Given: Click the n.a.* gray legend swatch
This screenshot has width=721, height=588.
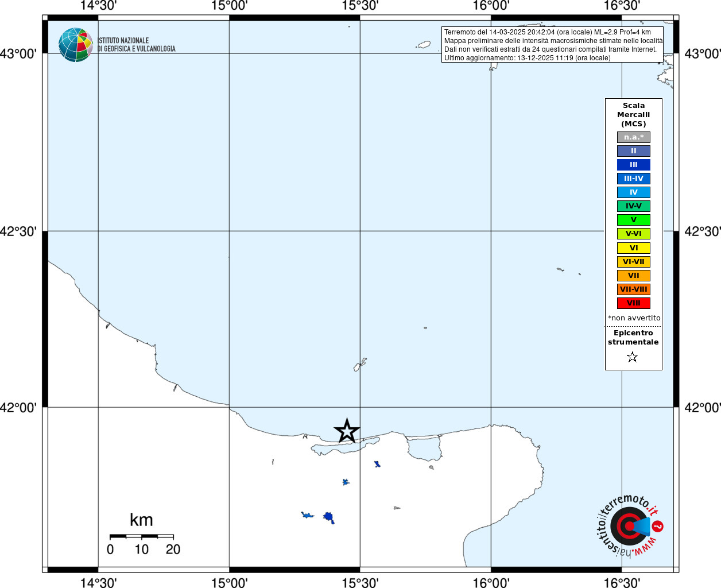Looking at the screenshot, I should pyautogui.click(x=634, y=137).
